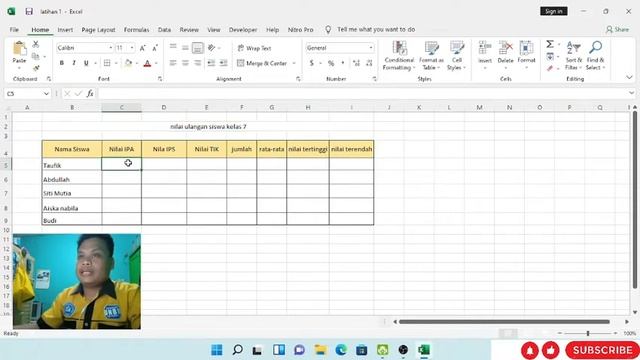Toggle Align Left horizontal alignment
Viewport: 640px width, 360px height.
(173, 63)
